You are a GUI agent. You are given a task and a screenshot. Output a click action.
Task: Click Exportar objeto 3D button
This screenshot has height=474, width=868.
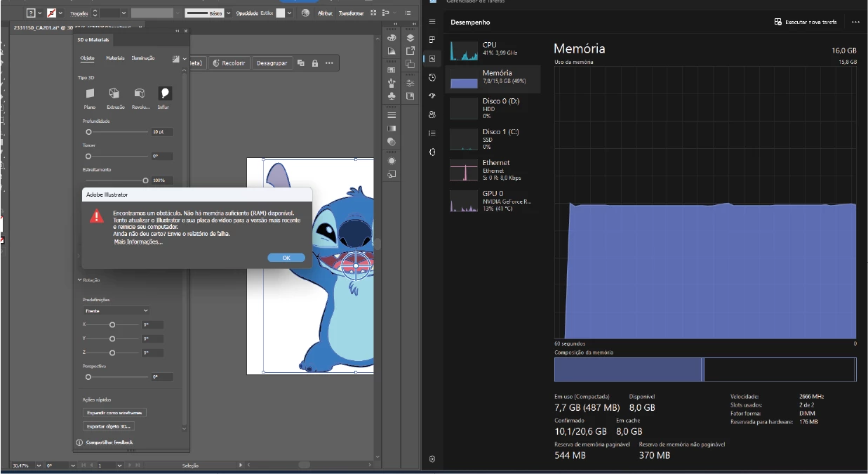[109, 426]
